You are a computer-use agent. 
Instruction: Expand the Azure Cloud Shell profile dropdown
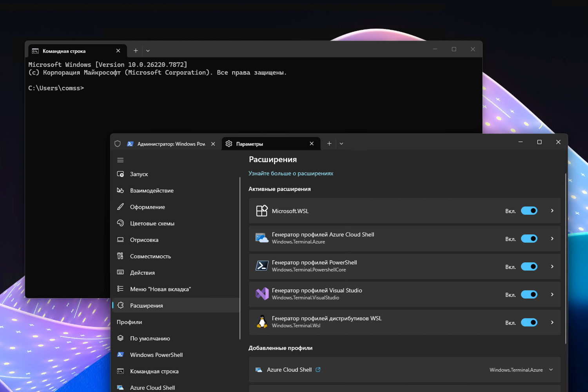coord(551,370)
